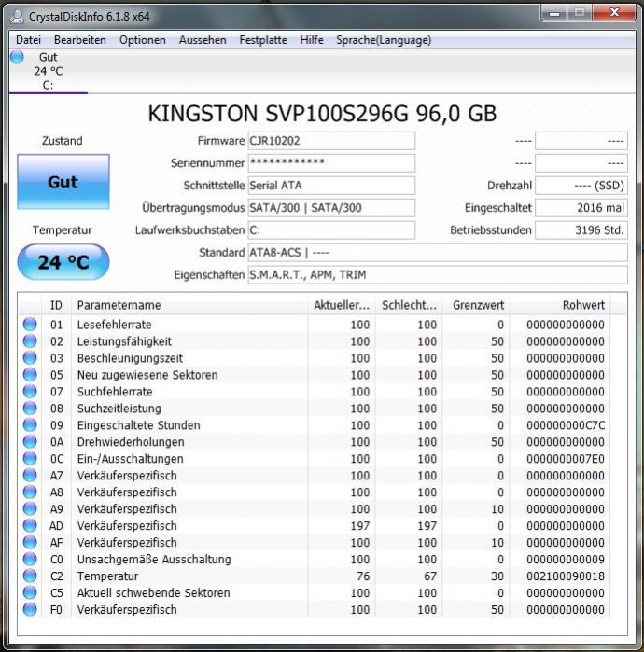644x652 pixels.
Task: Click the ID column header
Action: click(56, 305)
